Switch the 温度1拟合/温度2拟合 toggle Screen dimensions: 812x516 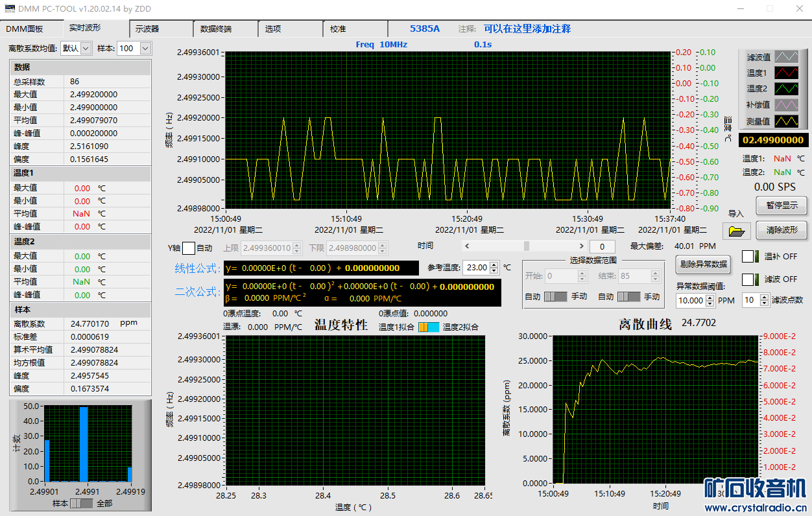tap(428, 327)
